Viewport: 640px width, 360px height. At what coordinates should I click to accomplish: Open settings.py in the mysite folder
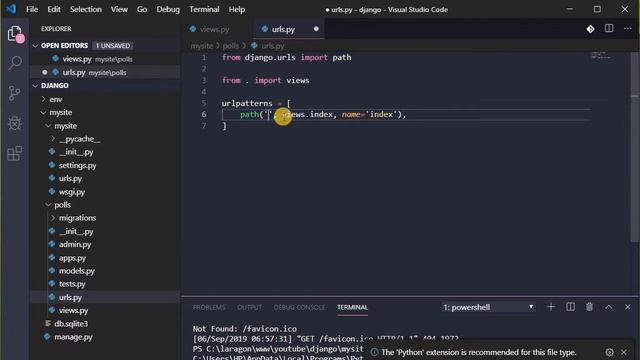tap(77, 165)
